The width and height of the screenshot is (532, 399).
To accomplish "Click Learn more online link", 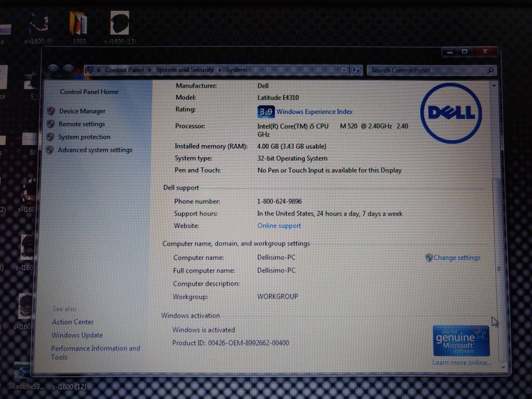I will (461, 363).
